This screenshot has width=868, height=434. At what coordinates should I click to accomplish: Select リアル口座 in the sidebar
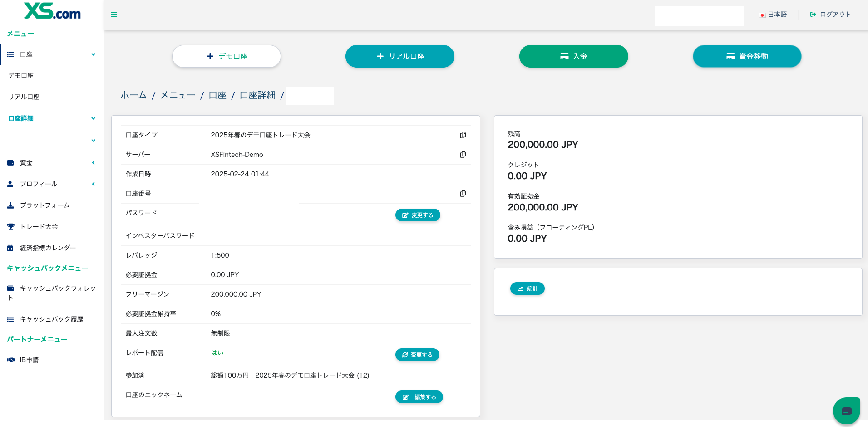(24, 97)
